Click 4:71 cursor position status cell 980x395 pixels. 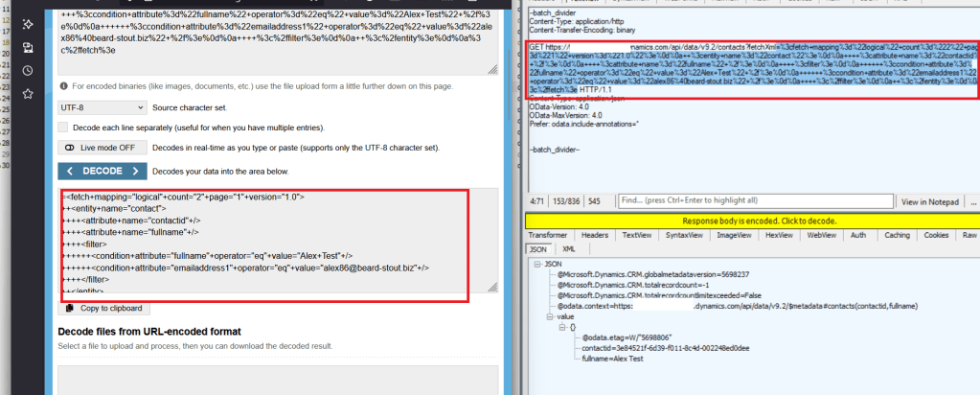click(x=536, y=201)
